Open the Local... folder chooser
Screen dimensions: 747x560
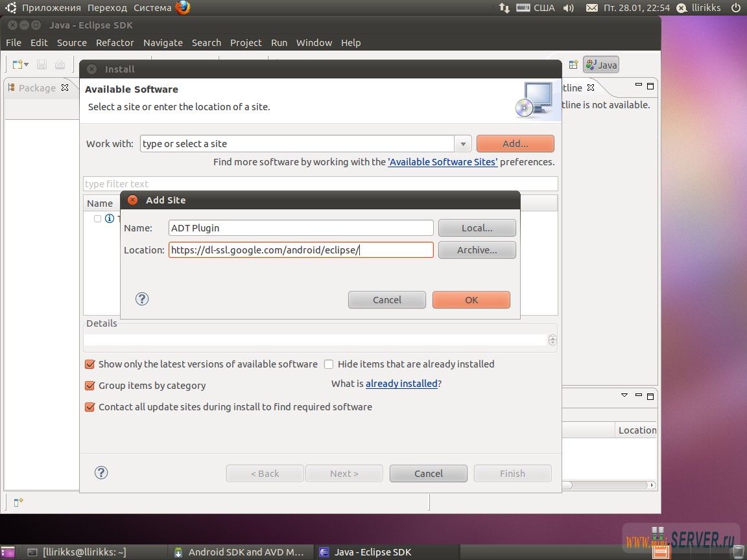[477, 228]
